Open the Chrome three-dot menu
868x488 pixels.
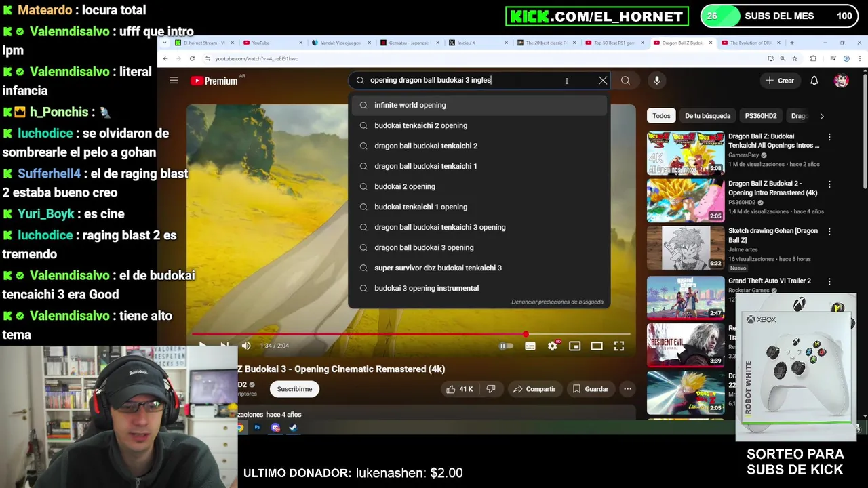[859, 58]
